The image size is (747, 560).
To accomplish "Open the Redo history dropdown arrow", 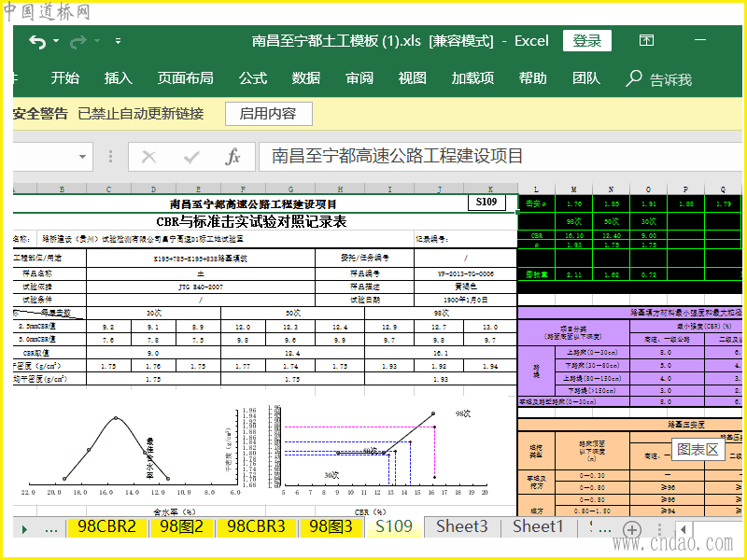I will tap(97, 41).
